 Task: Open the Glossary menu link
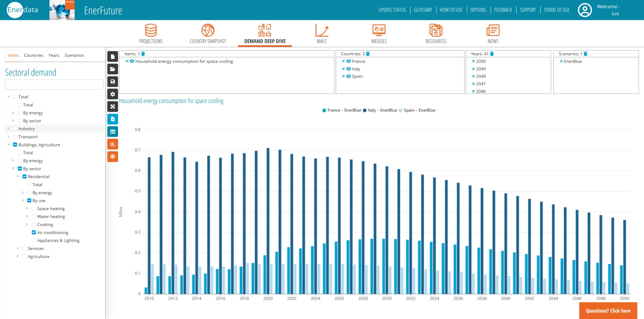[x=423, y=10]
